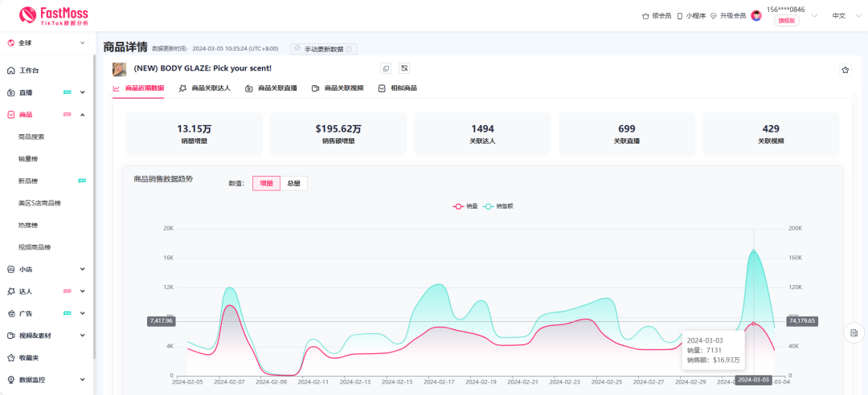Screen dimensions: 868x395
Task: Click the translate icon next to the product title
Action: pos(404,69)
